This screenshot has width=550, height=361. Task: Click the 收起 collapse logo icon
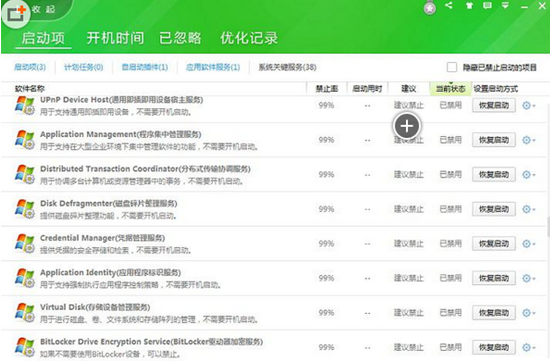(16, 14)
